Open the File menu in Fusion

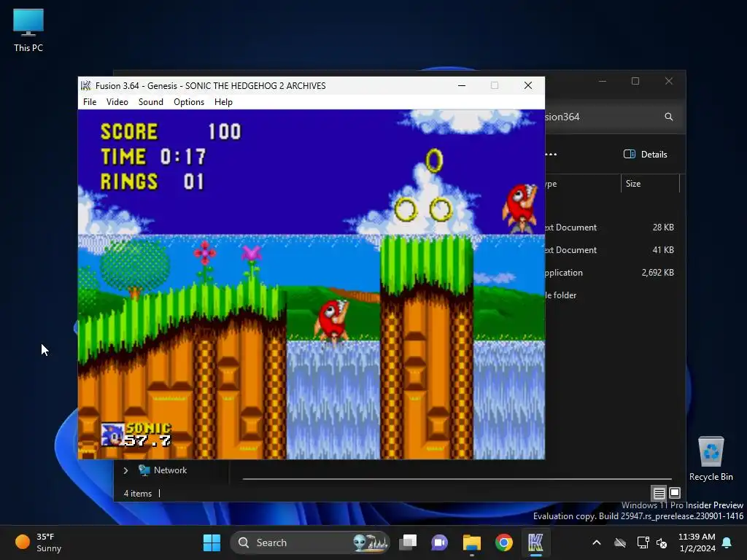click(x=90, y=102)
